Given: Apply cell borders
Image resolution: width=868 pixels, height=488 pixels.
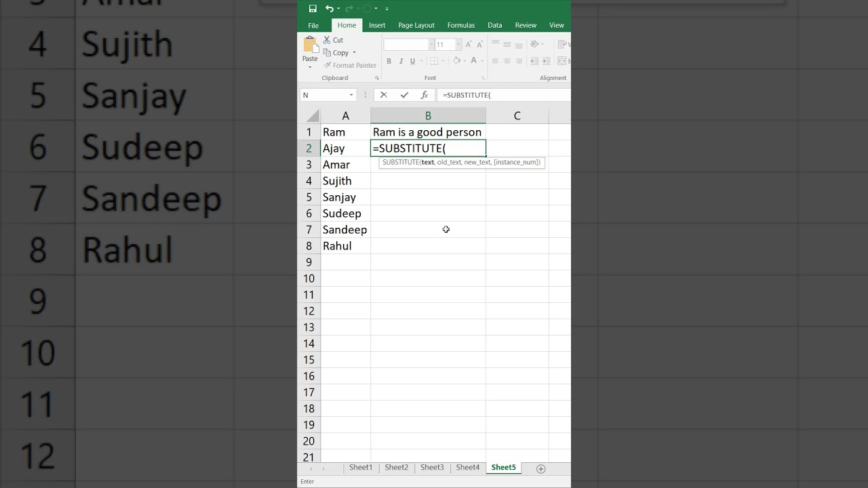Looking at the screenshot, I should pos(434,61).
